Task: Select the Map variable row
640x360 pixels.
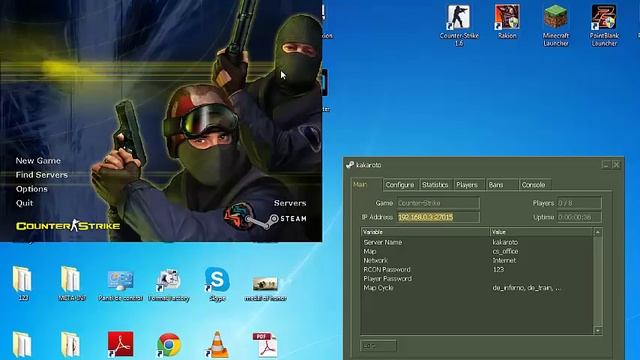Action: [x=477, y=251]
